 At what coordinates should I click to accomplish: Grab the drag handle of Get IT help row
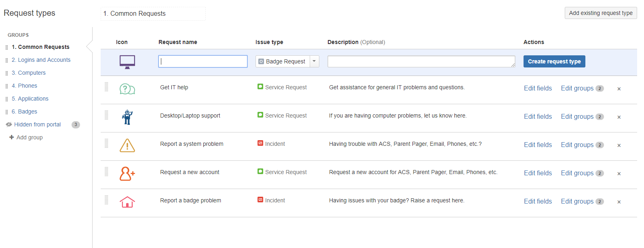pyautogui.click(x=107, y=87)
